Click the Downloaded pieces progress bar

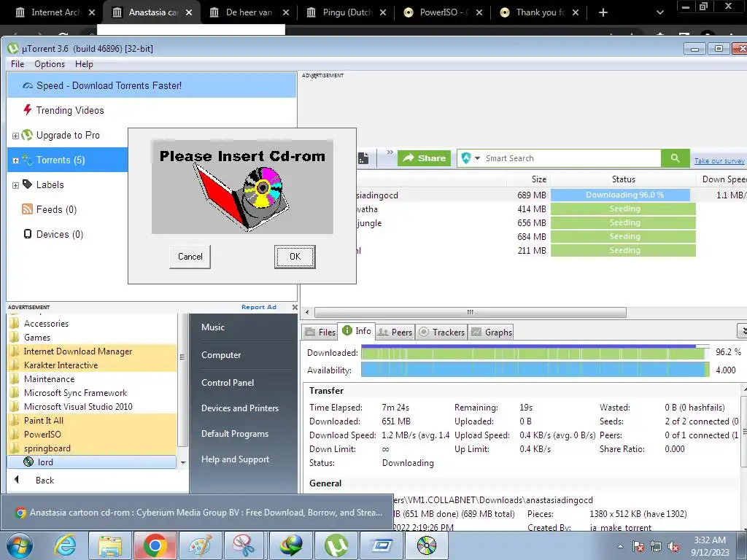535,353
